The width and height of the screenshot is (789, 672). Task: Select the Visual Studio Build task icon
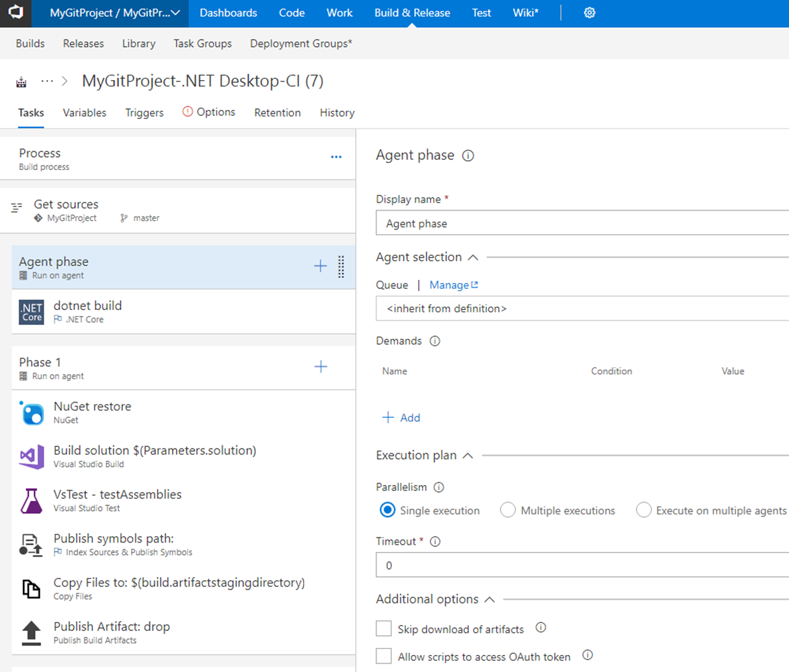pyautogui.click(x=31, y=457)
